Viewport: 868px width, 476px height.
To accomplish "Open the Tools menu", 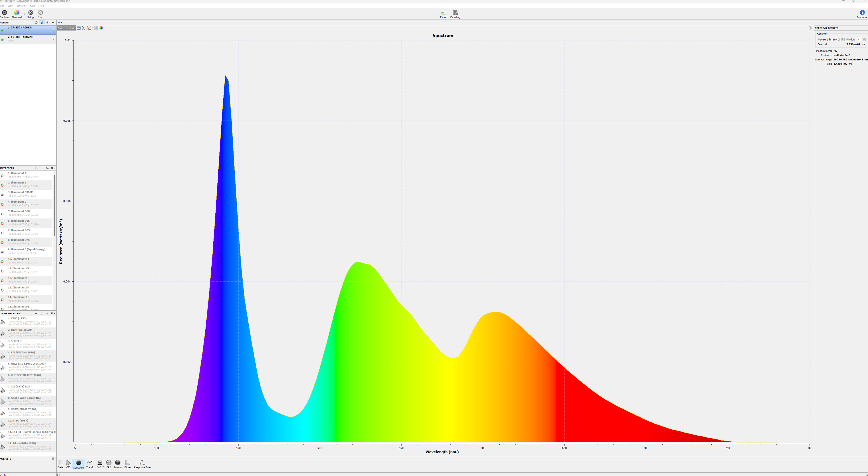I will (31, 6).
